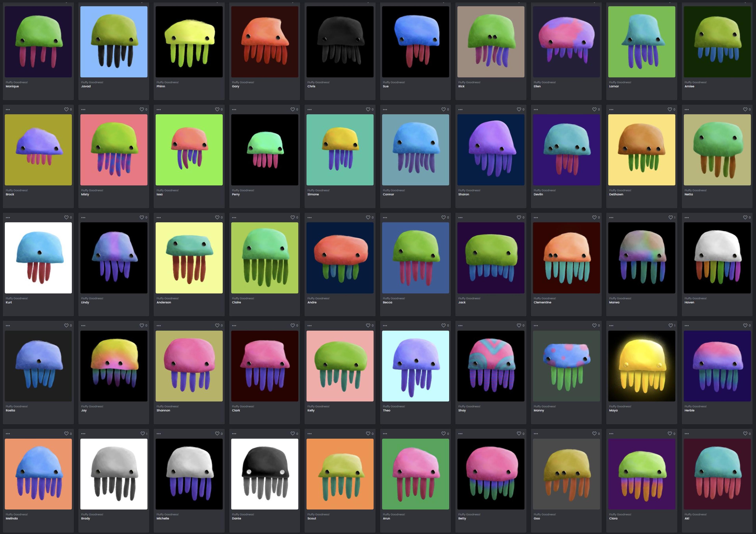
Task: Favorite the Netta card using its heart
Action: coord(745,109)
